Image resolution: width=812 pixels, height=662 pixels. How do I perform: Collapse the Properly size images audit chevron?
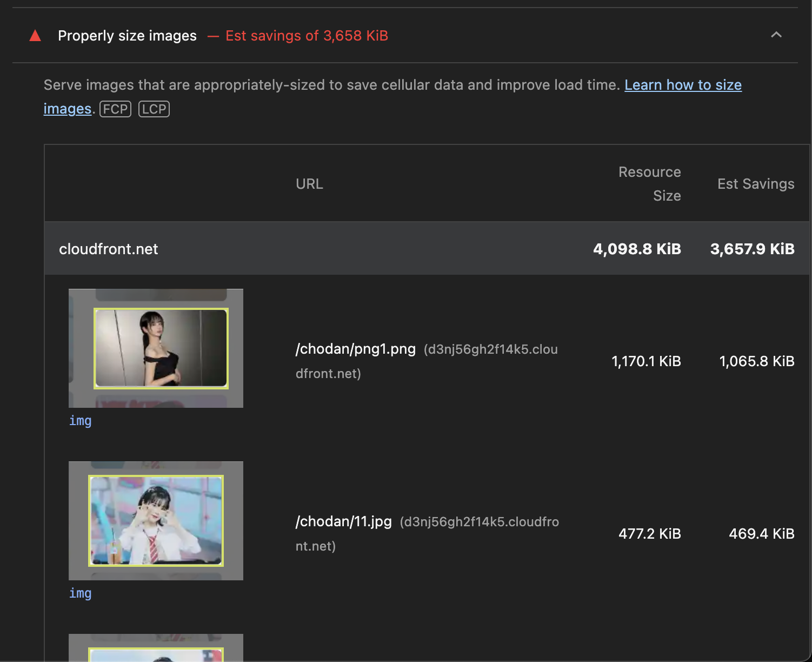coord(776,35)
